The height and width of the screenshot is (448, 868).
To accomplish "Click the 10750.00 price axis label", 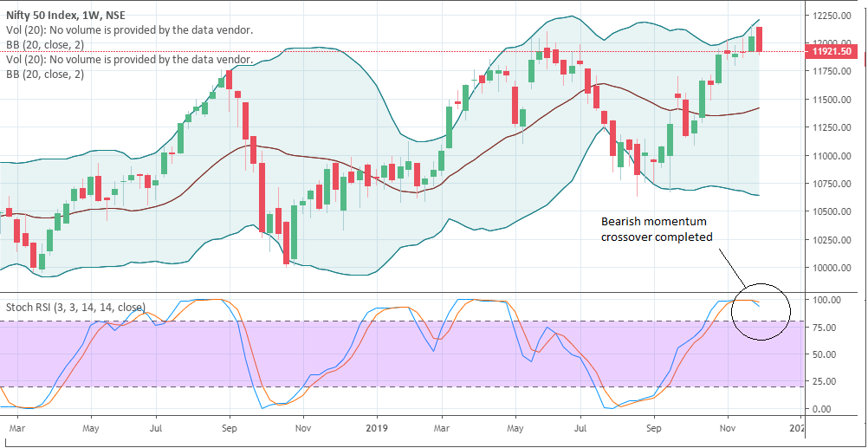I will (832, 184).
